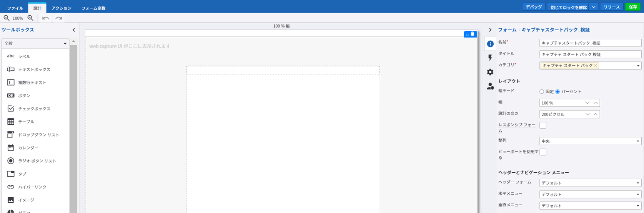Click the trash icon on form canvas
This screenshot has height=213, width=644.
pos(473,34)
